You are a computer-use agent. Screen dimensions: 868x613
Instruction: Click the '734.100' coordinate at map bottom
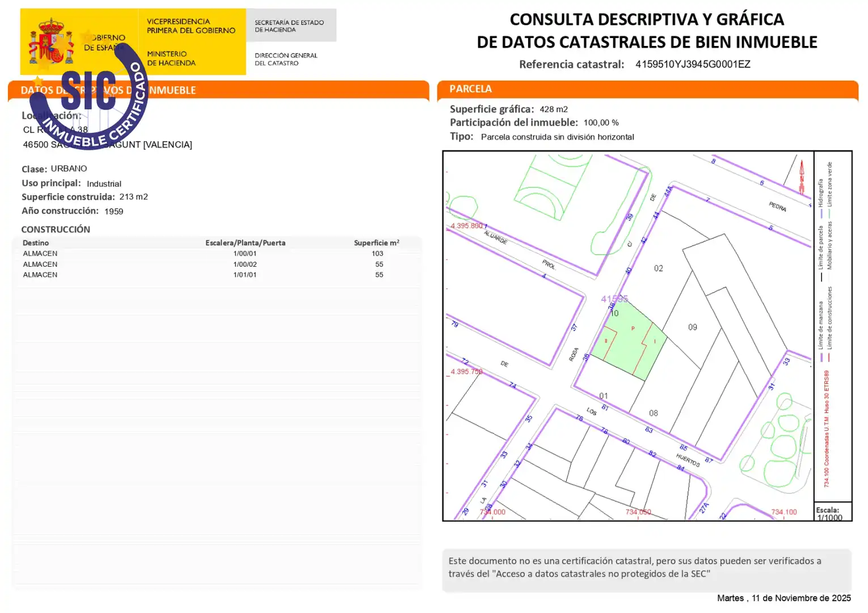pyautogui.click(x=783, y=512)
